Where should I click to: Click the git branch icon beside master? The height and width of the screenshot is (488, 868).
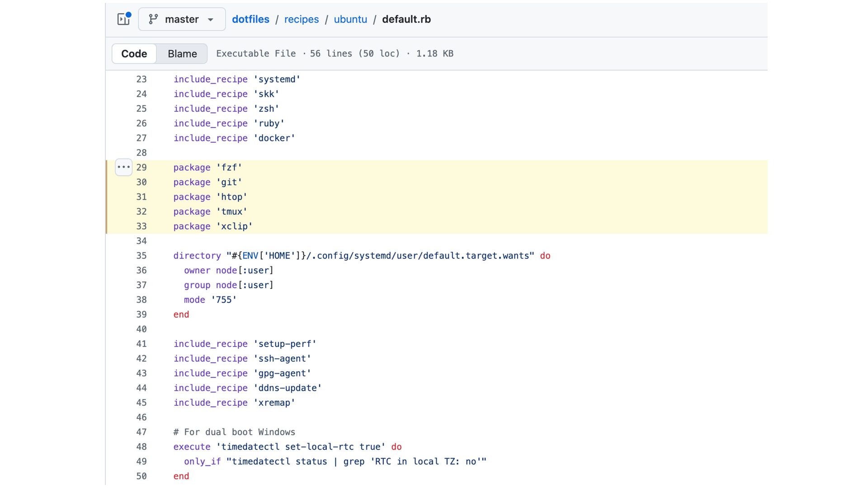coord(153,19)
